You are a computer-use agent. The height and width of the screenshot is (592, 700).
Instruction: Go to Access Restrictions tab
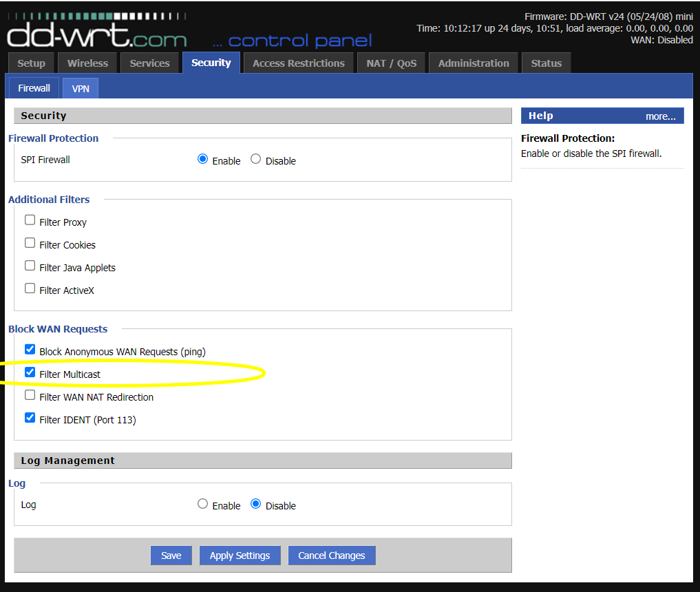tap(298, 63)
